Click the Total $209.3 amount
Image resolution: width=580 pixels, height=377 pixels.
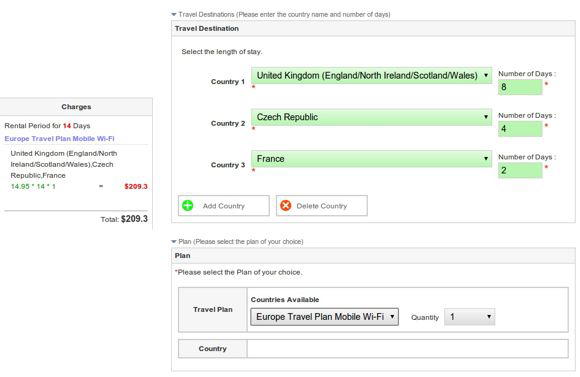click(x=134, y=219)
